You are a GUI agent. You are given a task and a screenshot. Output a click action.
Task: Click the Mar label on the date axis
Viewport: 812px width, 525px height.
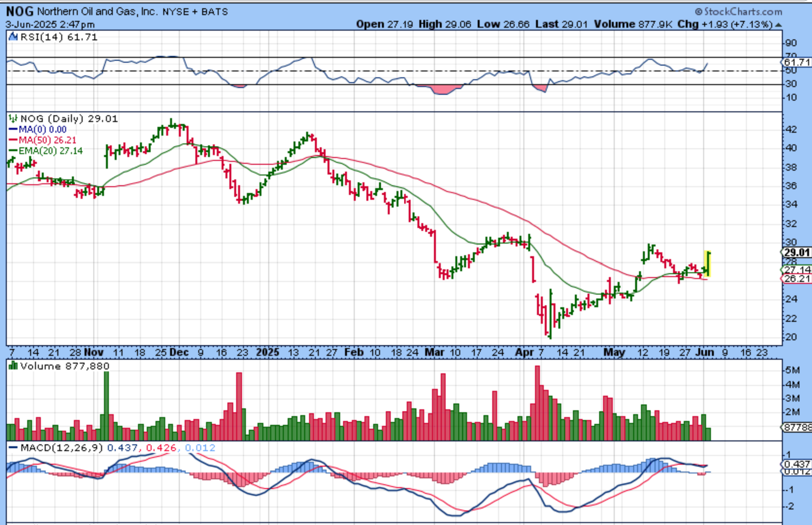(x=434, y=352)
